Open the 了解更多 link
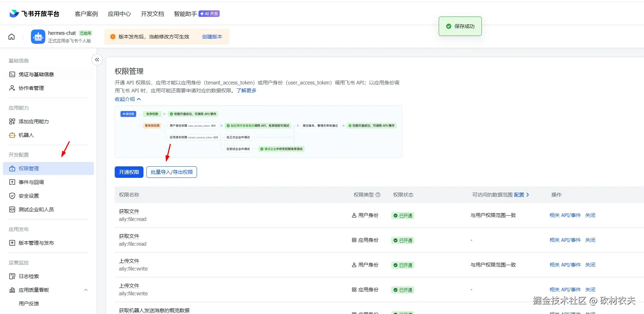Image resolution: width=644 pixels, height=314 pixels. tap(246, 91)
